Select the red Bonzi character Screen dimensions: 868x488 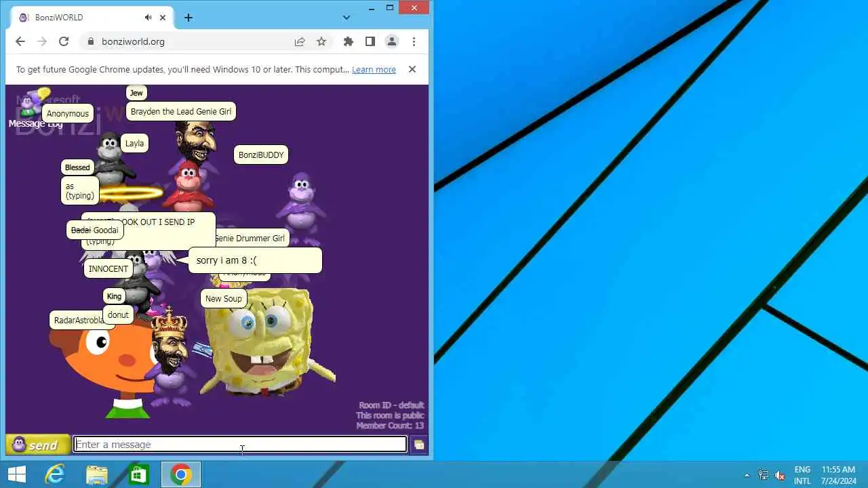tap(189, 186)
